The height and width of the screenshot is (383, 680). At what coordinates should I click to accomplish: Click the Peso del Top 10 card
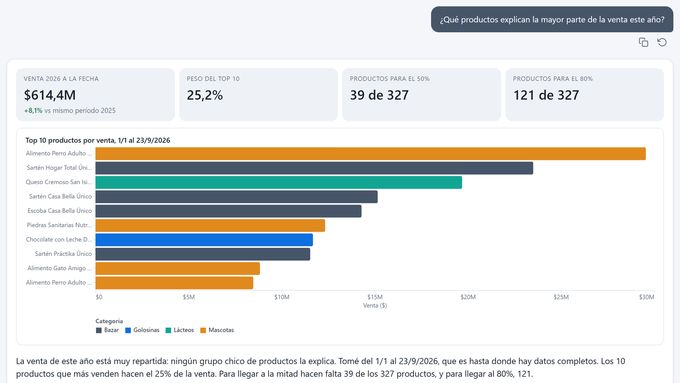[258, 95]
